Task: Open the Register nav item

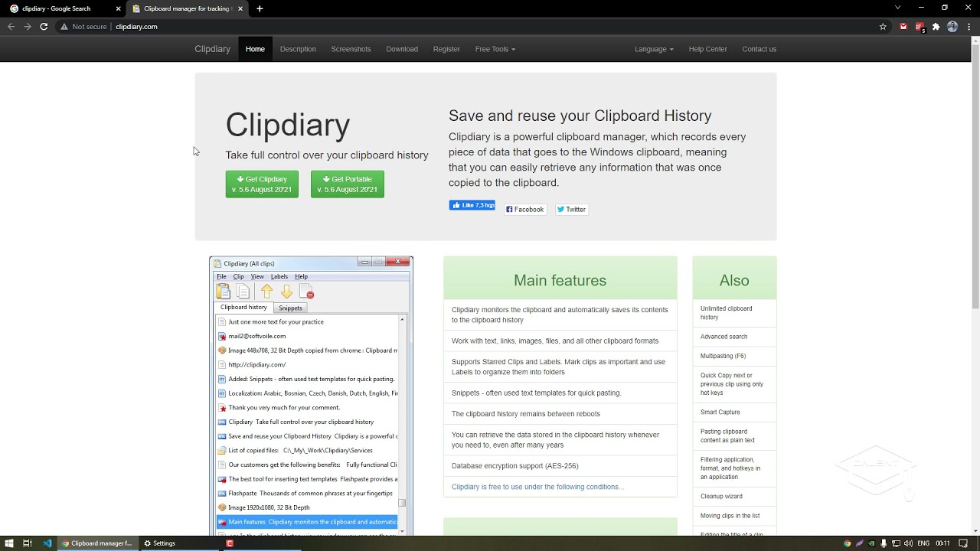Action: pyautogui.click(x=446, y=49)
